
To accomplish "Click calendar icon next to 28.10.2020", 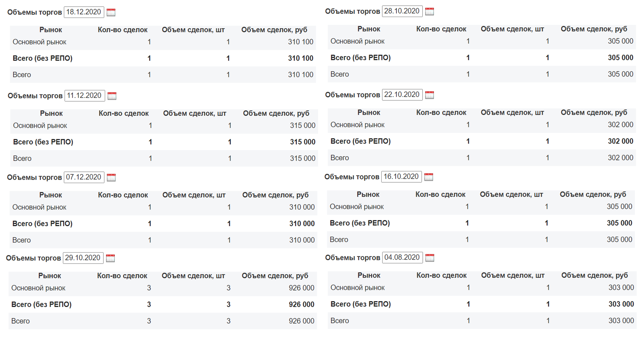I will [429, 11].
